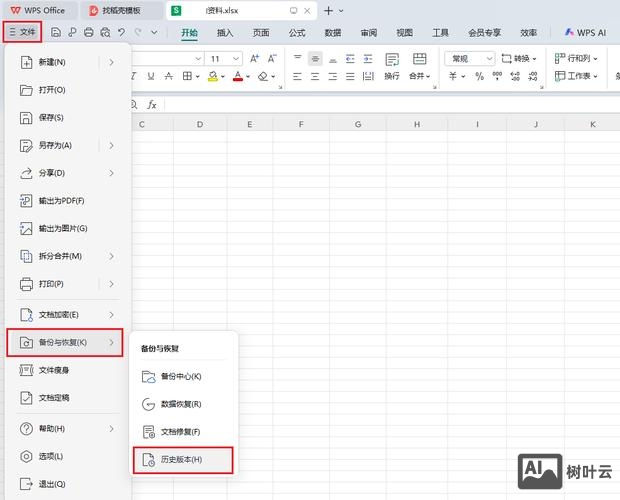Choose 备份中心(K) in submenu
This screenshot has width=620, height=500.
183,377
